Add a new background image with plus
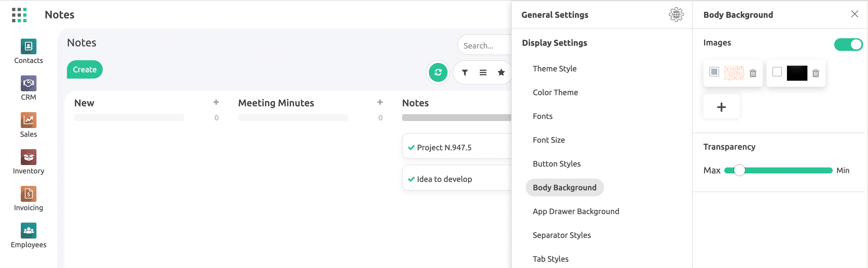The width and height of the screenshot is (868, 268). click(x=721, y=107)
